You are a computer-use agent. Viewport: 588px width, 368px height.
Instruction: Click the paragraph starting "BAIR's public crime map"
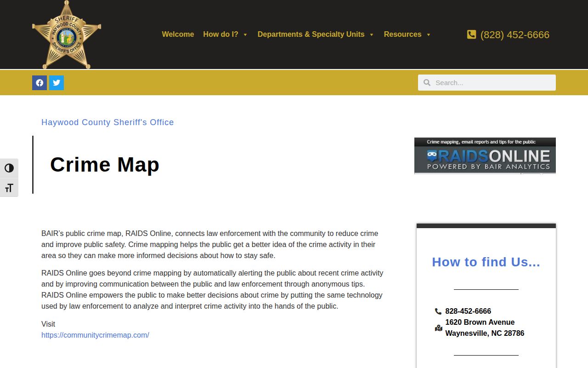[x=210, y=245]
